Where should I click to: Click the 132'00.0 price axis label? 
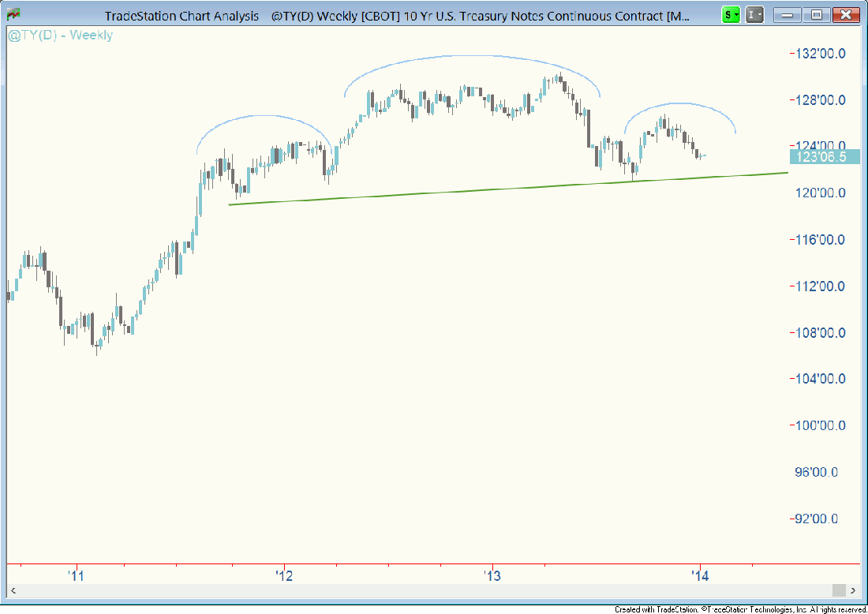(x=821, y=54)
